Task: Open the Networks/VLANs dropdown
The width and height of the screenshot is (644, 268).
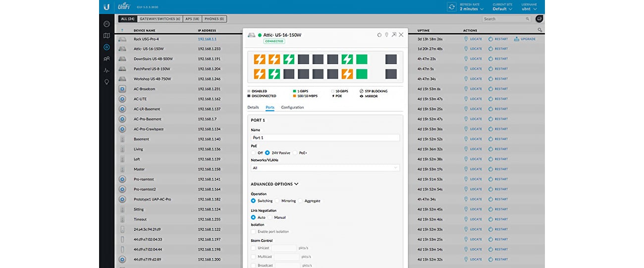Action: pyautogui.click(x=325, y=168)
